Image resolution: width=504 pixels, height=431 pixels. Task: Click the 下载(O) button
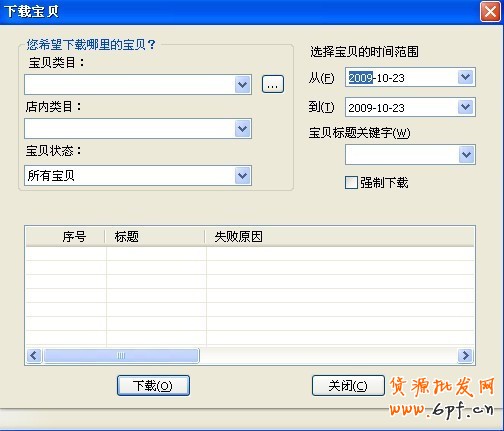coord(153,386)
